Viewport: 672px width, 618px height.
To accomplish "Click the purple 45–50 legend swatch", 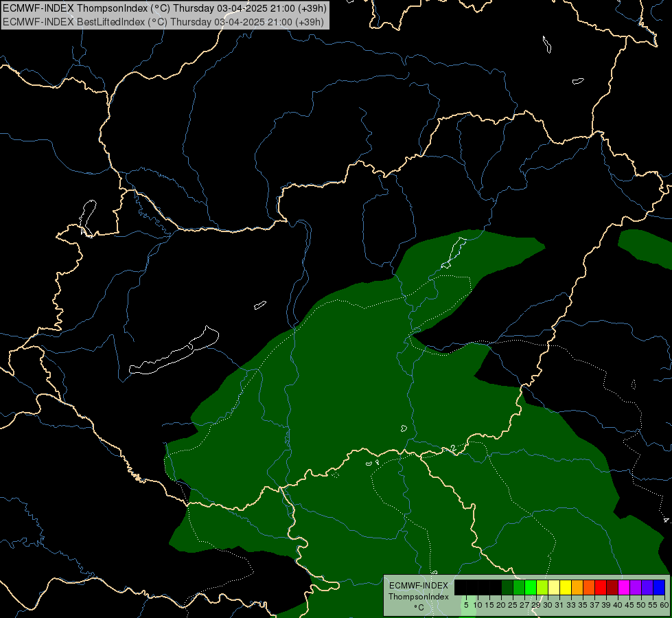I will (636, 587).
